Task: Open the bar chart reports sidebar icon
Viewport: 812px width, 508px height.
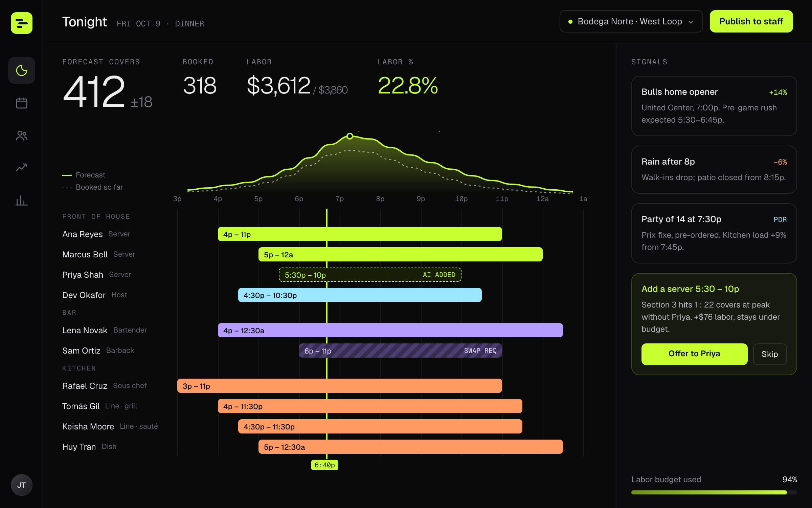Action: 22,200
